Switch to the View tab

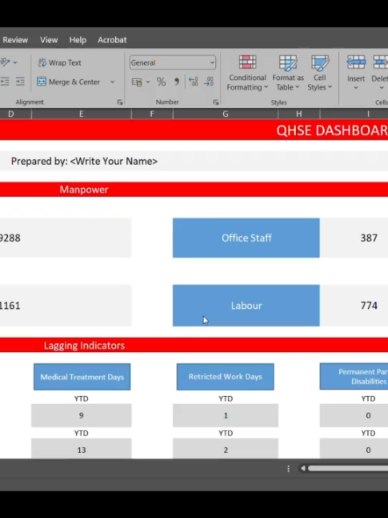click(49, 40)
